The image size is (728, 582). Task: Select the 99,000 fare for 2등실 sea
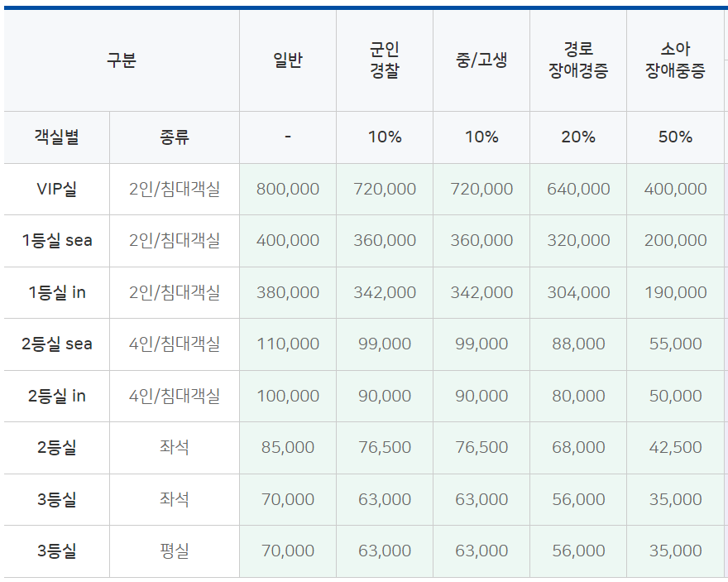[x=383, y=344]
